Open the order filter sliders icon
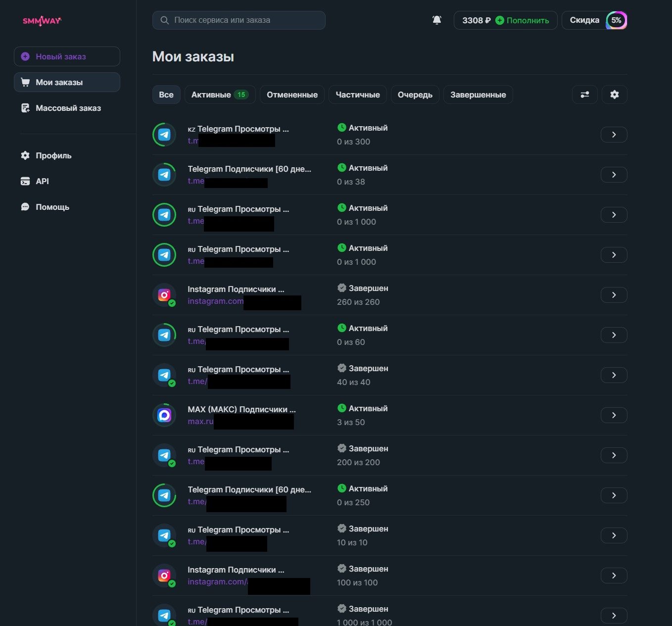This screenshot has height=626, width=672. [584, 95]
